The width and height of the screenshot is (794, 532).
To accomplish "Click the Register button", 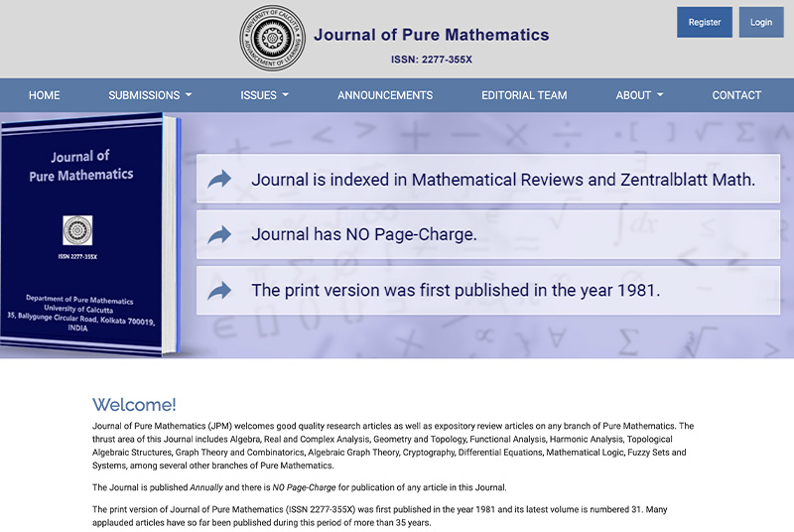I will (x=705, y=22).
